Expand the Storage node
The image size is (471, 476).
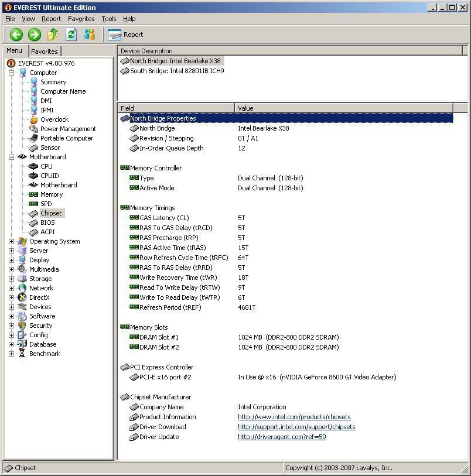(x=11, y=279)
